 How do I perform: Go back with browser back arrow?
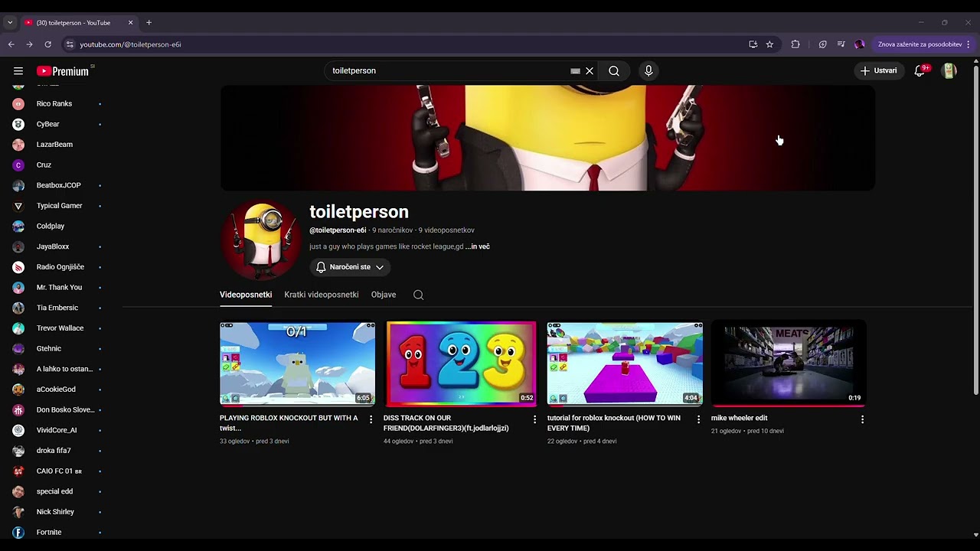pyautogui.click(x=11, y=44)
